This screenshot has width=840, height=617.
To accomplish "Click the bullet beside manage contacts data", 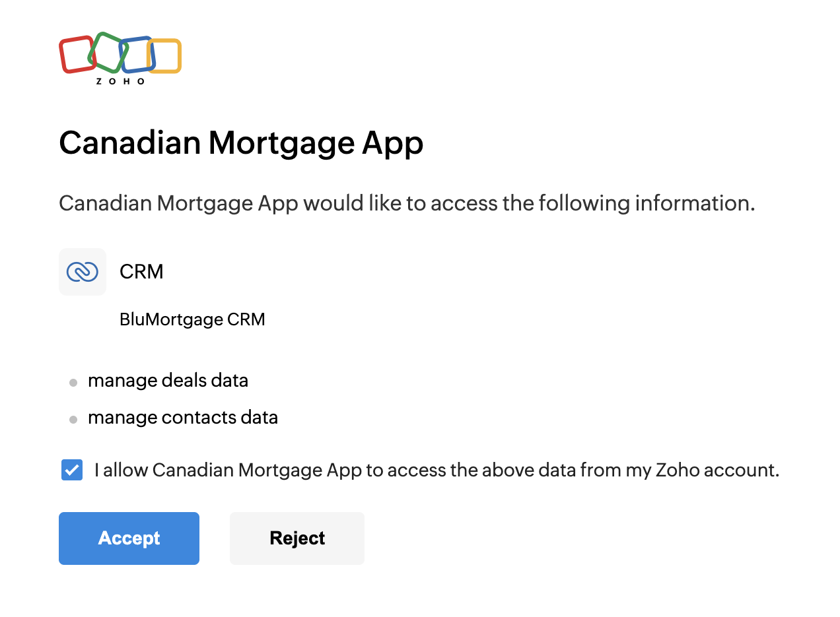I will 73,420.
